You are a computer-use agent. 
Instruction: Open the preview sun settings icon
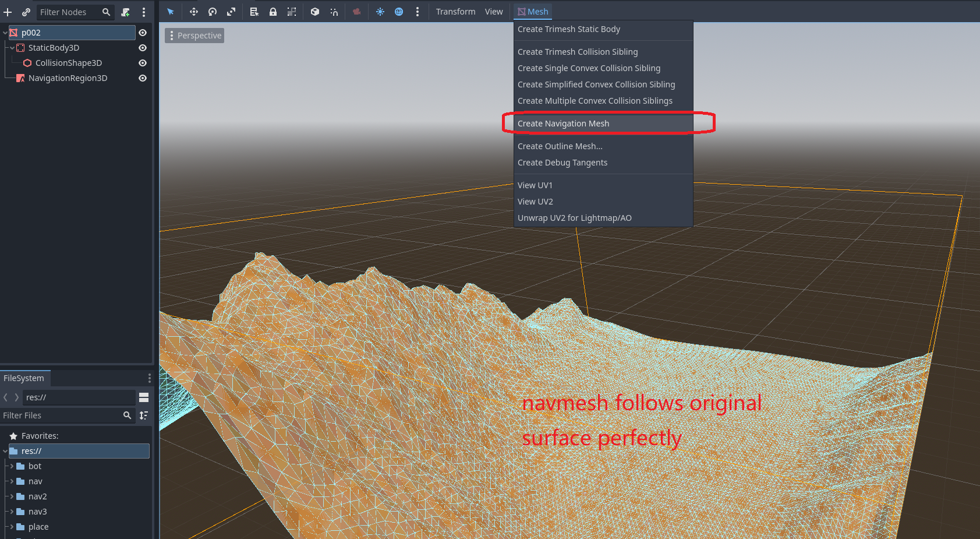tap(380, 12)
